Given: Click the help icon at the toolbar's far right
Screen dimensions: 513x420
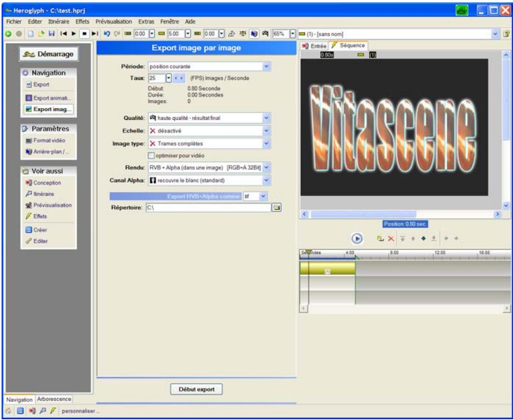Looking at the screenshot, I should click(x=507, y=34).
